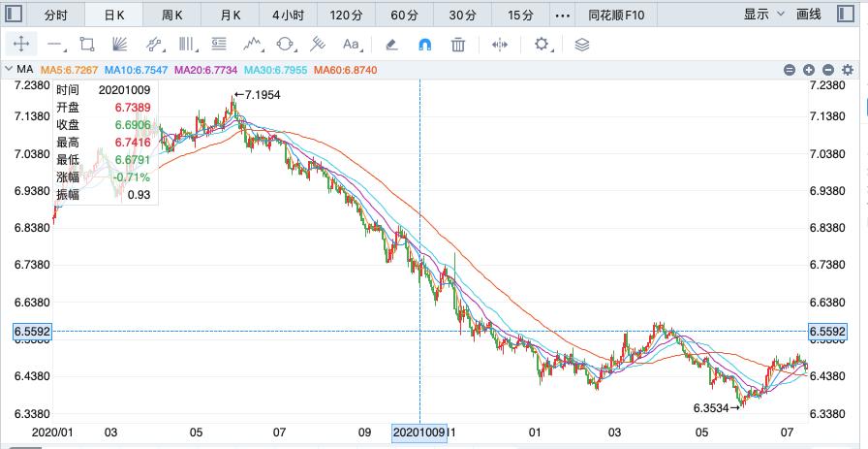Select the wave pattern drawing tool
This screenshot has height=449, width=868.
pyautogui.click(x=252, y=44)
